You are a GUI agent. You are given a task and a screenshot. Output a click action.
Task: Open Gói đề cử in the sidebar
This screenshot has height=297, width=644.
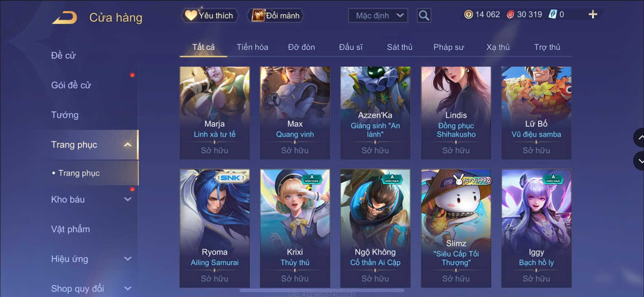(71, 85)
